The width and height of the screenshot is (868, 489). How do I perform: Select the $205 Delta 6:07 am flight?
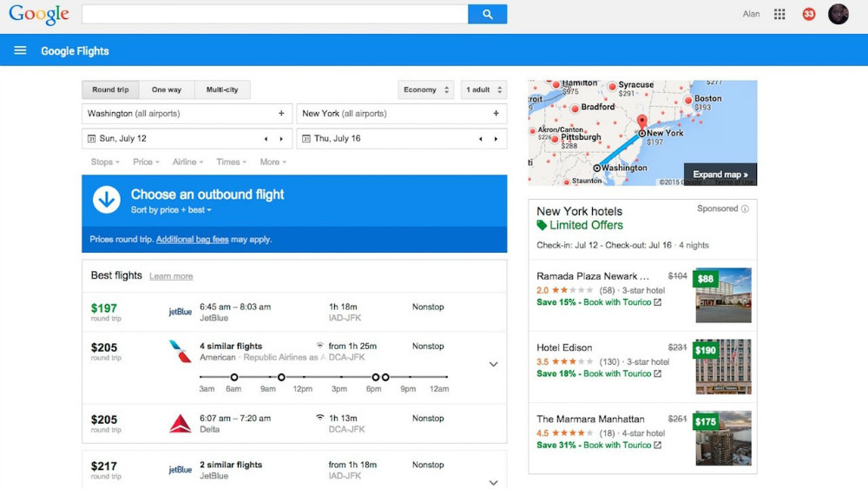[294, 424]
